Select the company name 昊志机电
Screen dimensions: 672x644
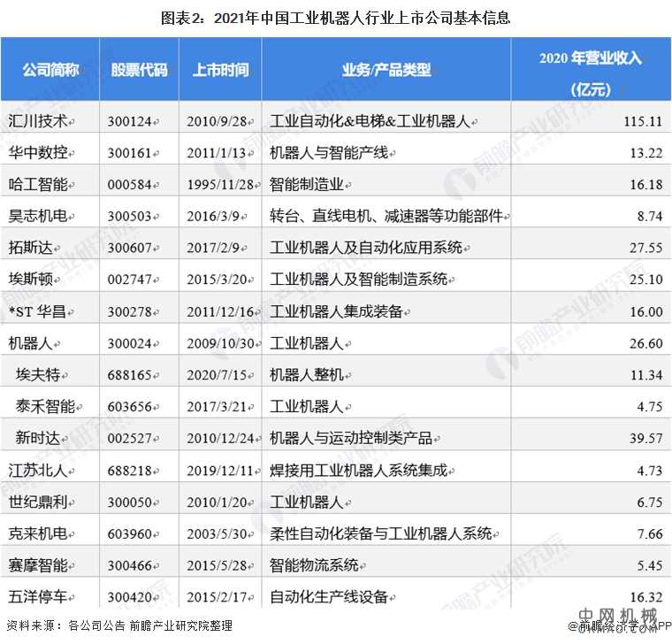38,216
